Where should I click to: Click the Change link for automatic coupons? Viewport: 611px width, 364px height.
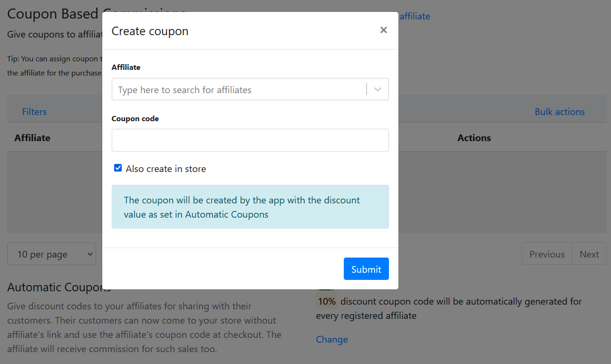click(x=332, y=339)
